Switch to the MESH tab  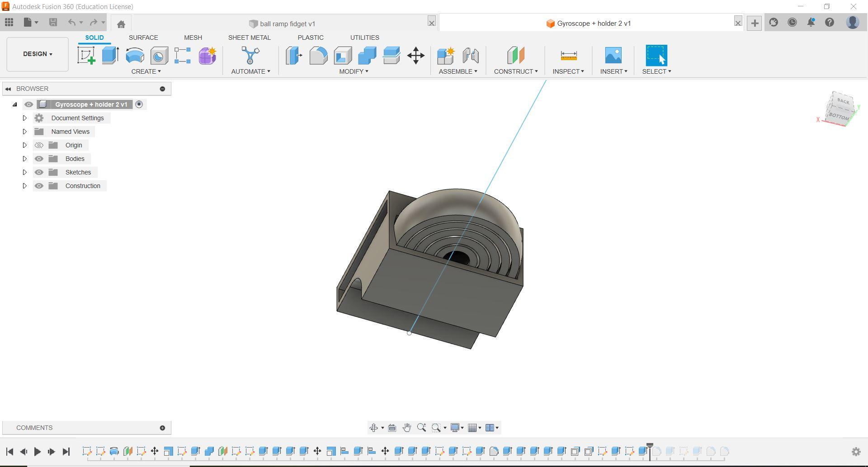tap(193, 38)
